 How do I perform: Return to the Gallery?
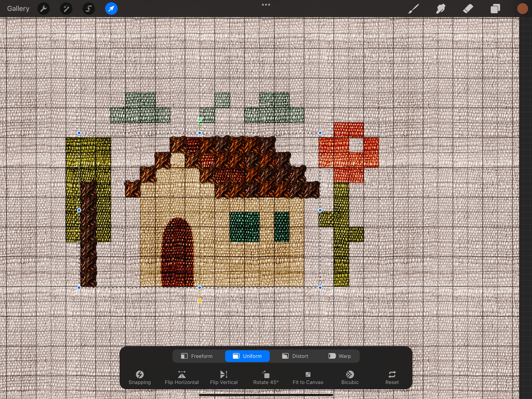coord(18,9)
